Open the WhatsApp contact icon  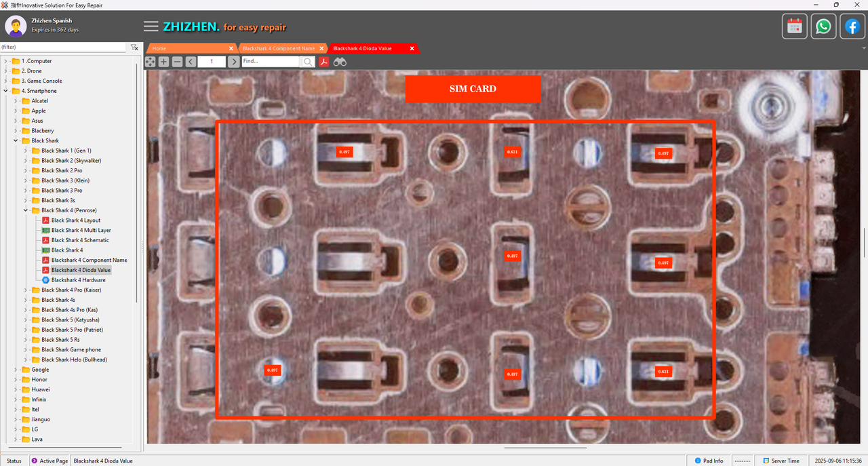coord(823,26)
